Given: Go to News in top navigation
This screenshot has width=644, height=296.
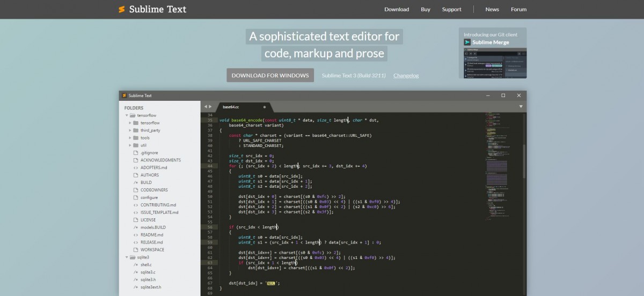Looking at the screenshot, I should [492, 9].
